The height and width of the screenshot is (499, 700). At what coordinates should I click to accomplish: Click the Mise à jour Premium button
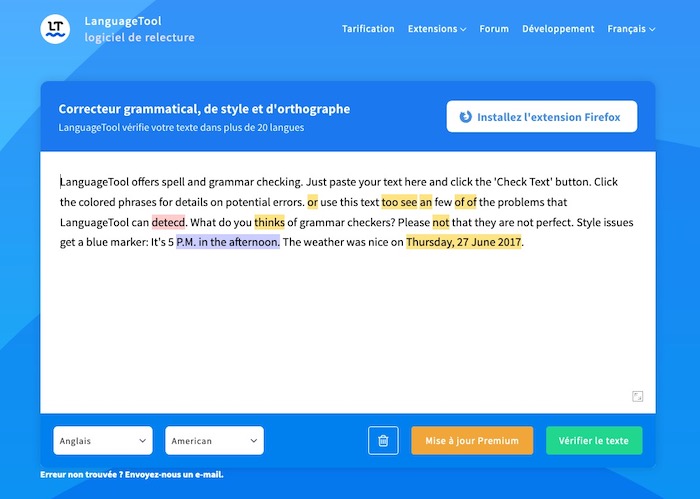pyautogui.click(x=472, y=441)
